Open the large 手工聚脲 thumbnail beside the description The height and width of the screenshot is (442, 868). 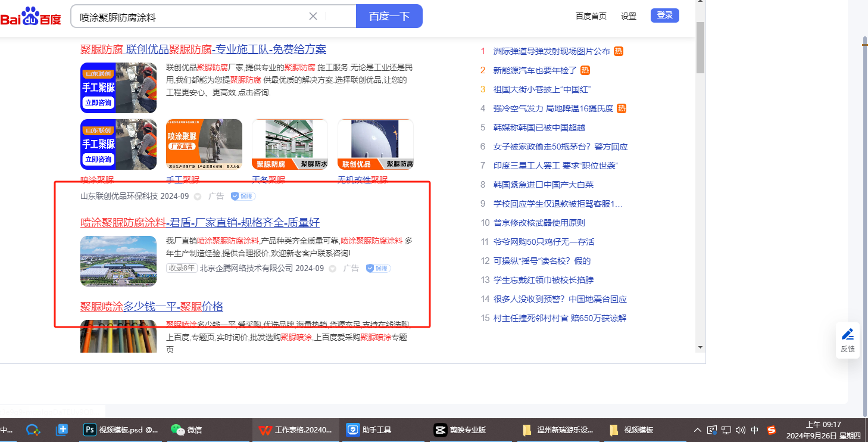[118, 88]
